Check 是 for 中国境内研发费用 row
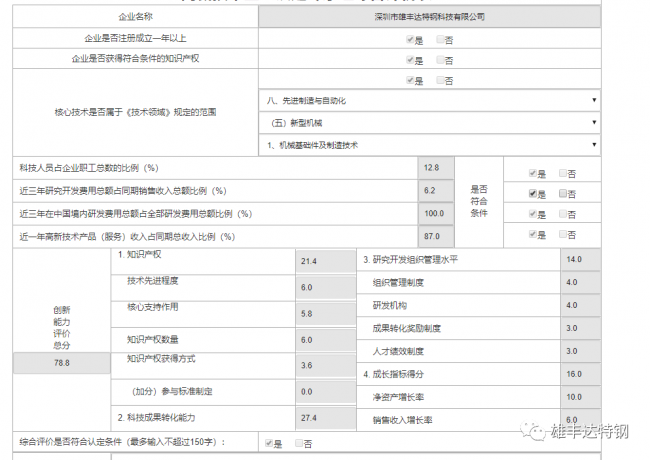The height and width of the screenshot is (460, 650). pos(533,214)
